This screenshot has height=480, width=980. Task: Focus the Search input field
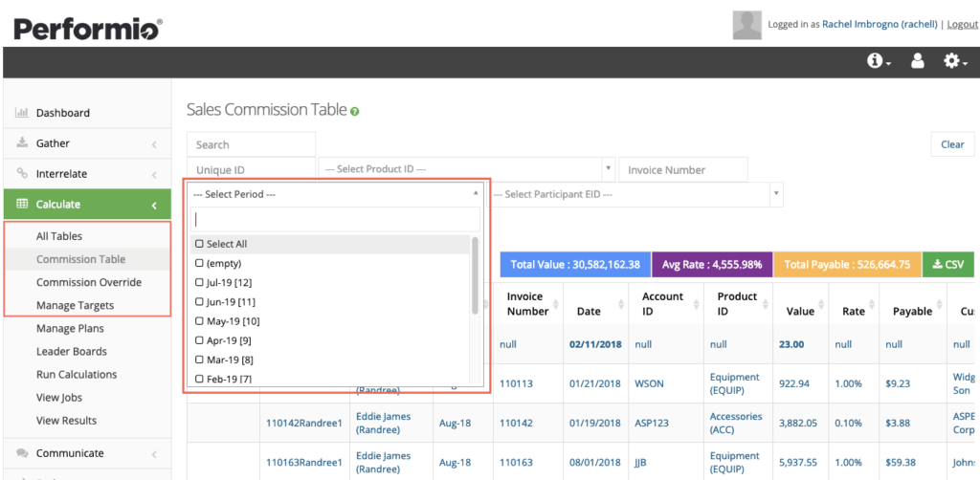[252, 144]
